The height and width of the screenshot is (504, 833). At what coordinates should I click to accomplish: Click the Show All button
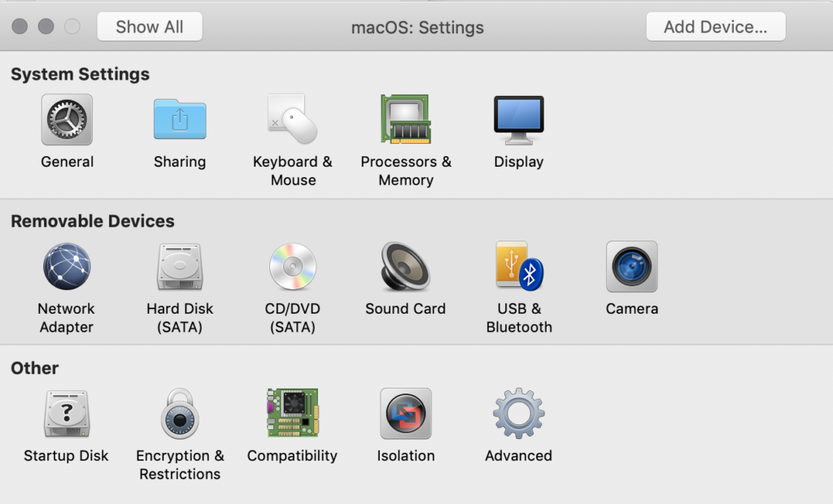tap(150, 27)
